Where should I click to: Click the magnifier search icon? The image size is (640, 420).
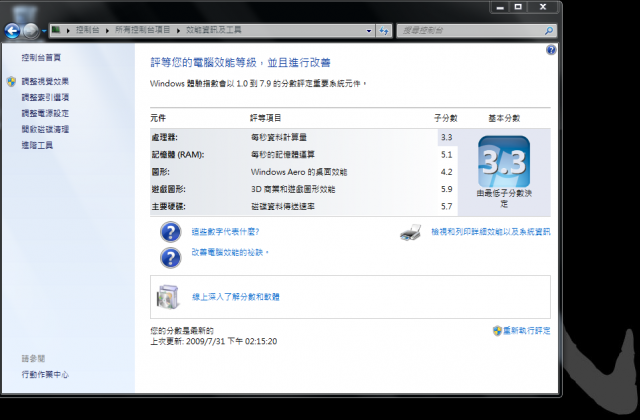click(549, 31)
